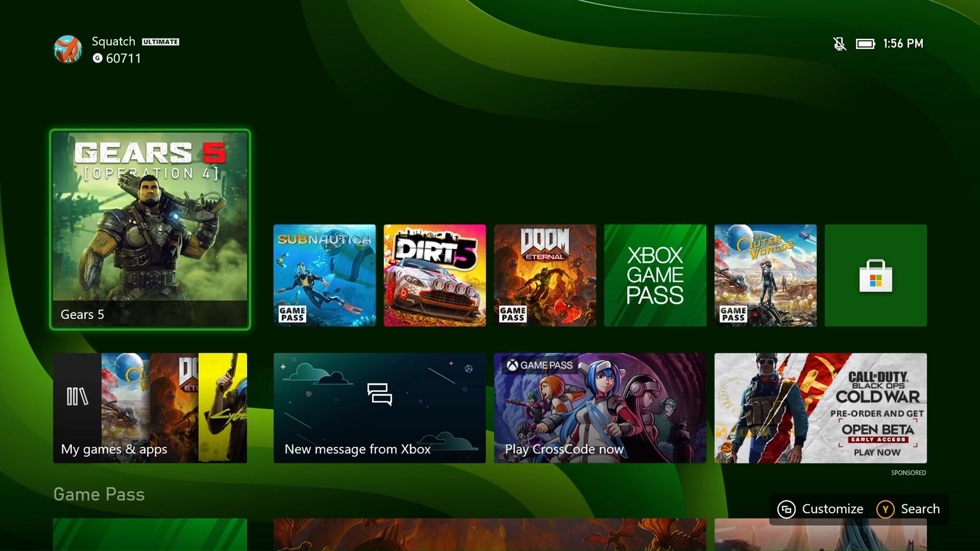The width and height of the screenshot is (980, 551).
Task: Click the Squatch gamertag text
Action: (x=113, y=42)
